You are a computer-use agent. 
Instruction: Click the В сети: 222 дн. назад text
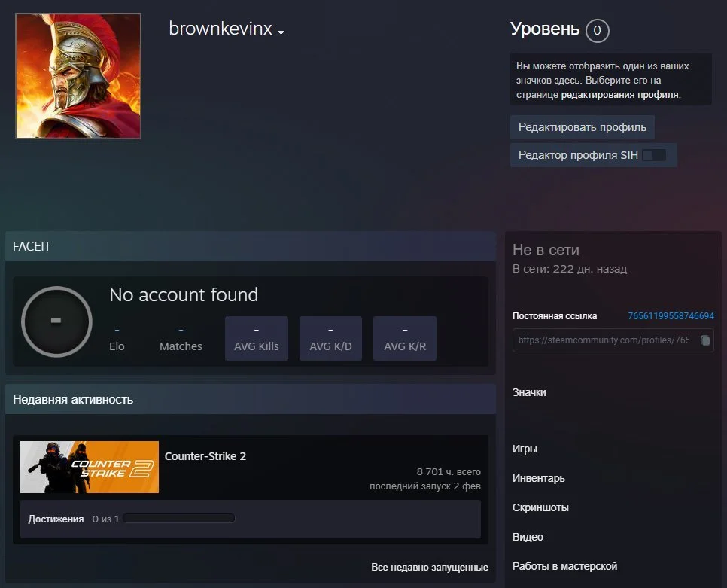tap(570, 269)
